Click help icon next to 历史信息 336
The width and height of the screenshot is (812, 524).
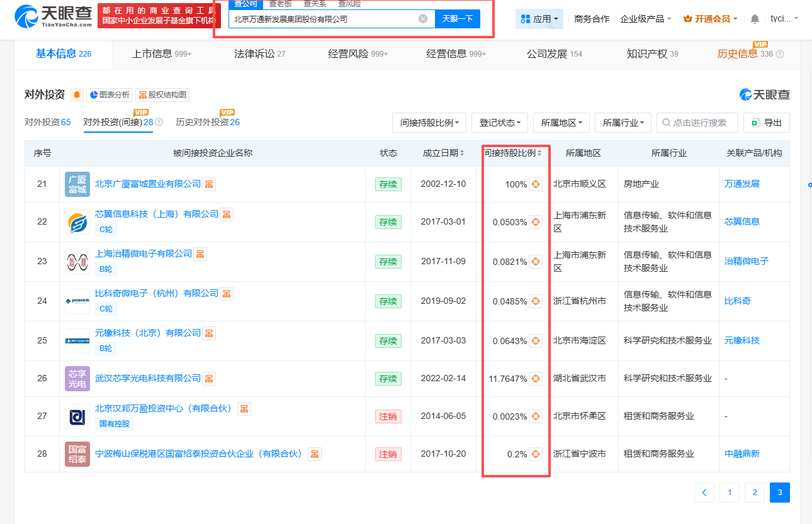pos(780,54)
